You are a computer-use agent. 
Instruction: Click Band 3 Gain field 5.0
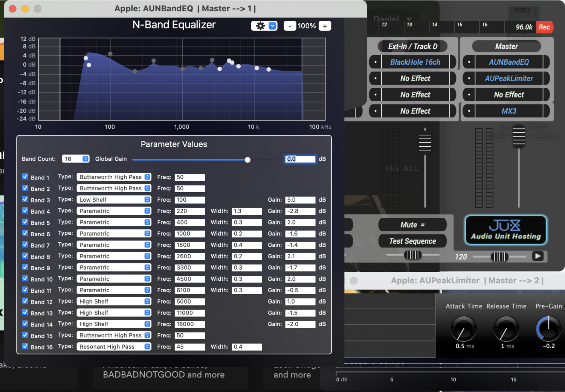300,200
